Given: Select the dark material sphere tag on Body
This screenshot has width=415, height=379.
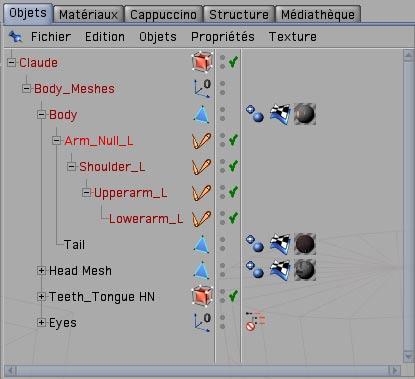Looking at the screenshot, I should click(x=305, y=114).
